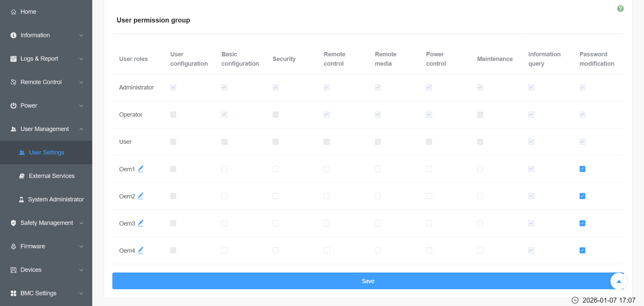Click the clock icon beside the timestamp
644x306 pixels.
575,300
